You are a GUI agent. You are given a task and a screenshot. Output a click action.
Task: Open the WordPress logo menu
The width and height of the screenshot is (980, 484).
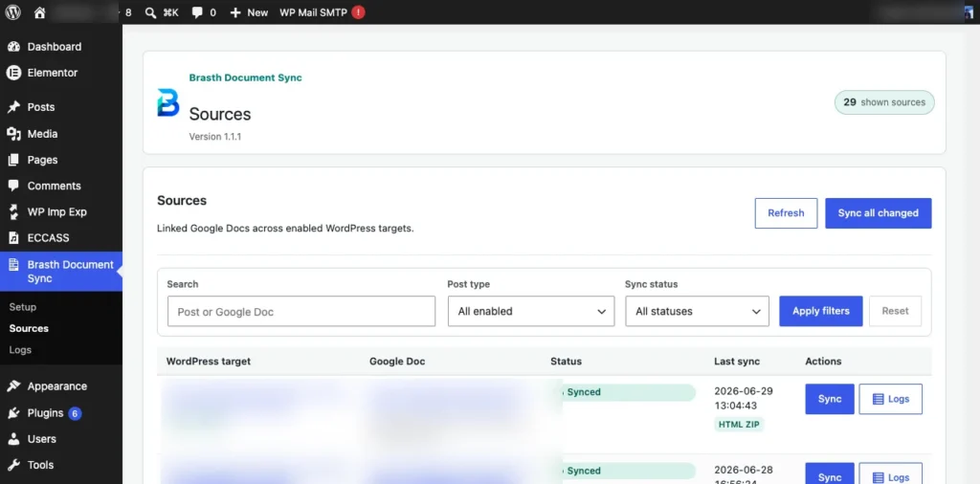tap(13, 12)
